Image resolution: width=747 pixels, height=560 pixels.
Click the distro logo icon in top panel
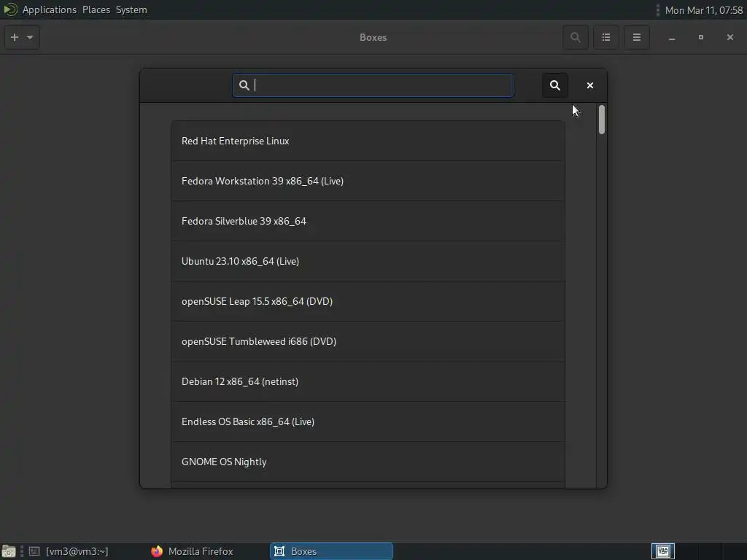[10, 9]
